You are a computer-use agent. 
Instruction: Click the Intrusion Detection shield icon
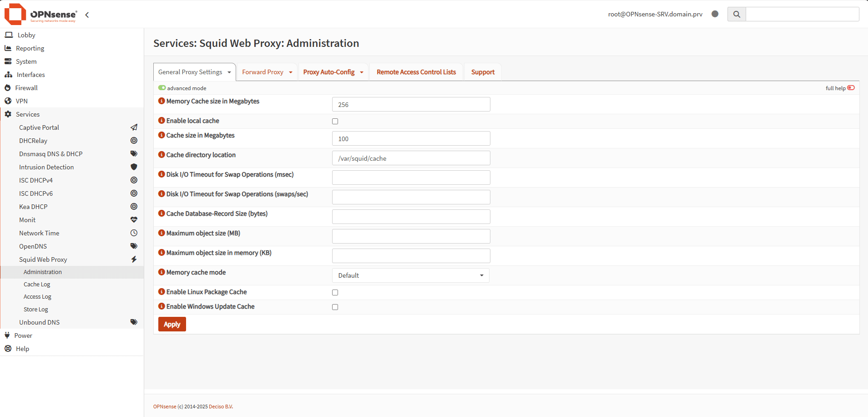click(x=134, y=167)
